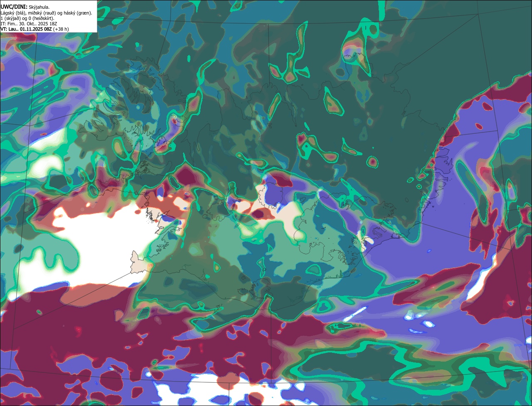Click the 'miðský (rauð)' legend text
Screen dimensions: 532x406
pyautogui.click(x=42, y=13)
